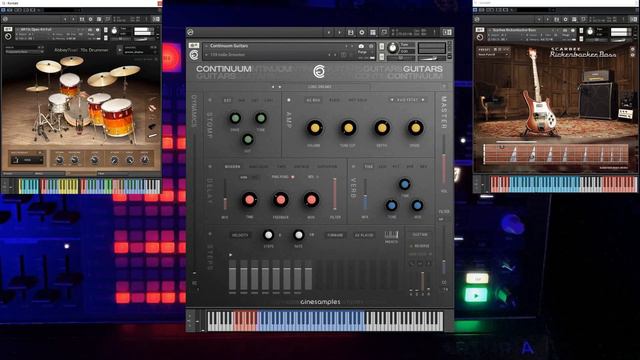Click the next cabinet arrow in Amp section
The height and width of the screenshot is (360, 640).
coord(422,100)
